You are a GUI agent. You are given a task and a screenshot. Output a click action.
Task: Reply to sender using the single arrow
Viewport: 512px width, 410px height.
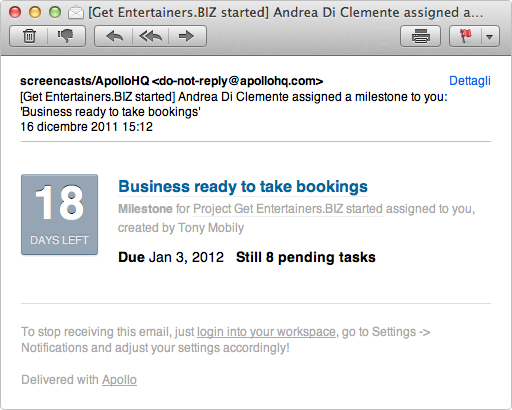point(114,36)
